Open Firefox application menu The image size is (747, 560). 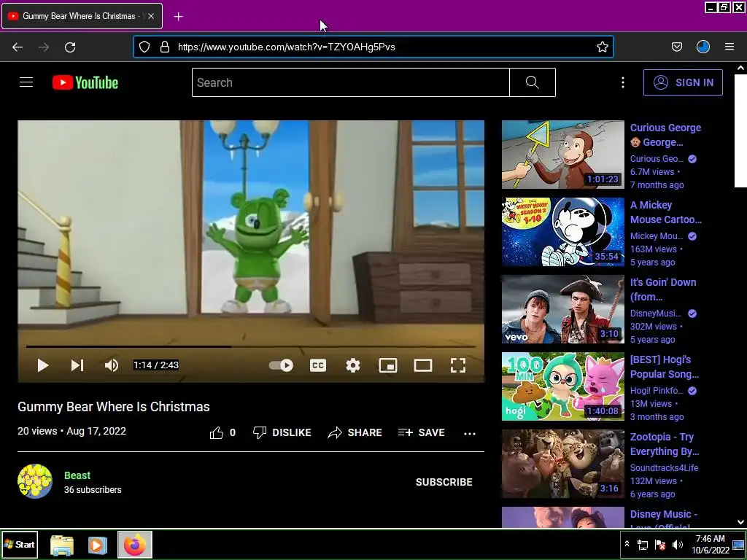coord(729,47)
